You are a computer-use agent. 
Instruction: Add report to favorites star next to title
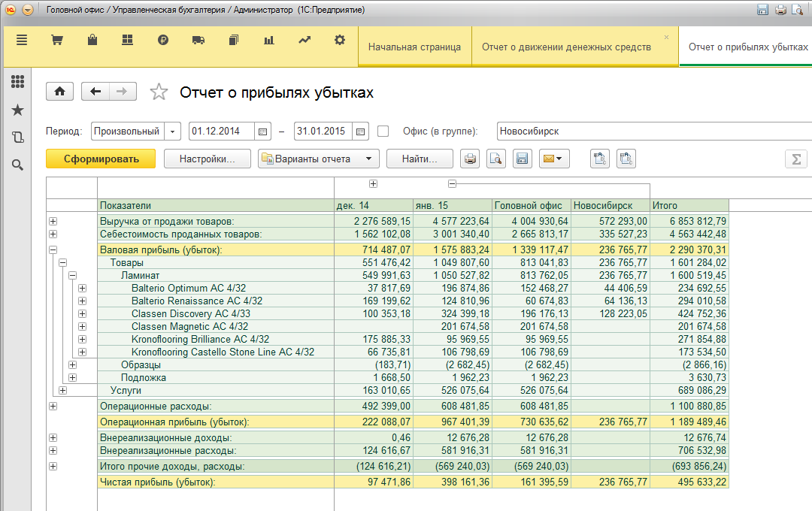[159, 92]
